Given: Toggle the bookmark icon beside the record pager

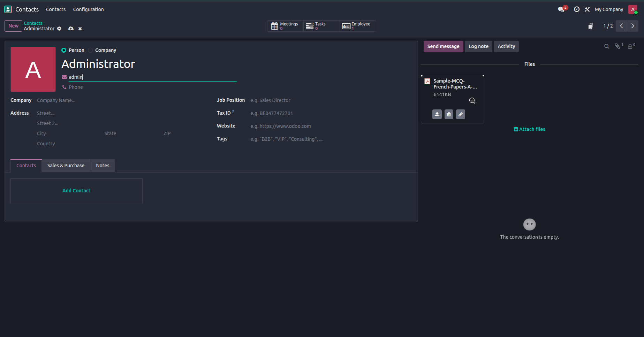Looking at the screenshot, I should click(x=590, y=26).
